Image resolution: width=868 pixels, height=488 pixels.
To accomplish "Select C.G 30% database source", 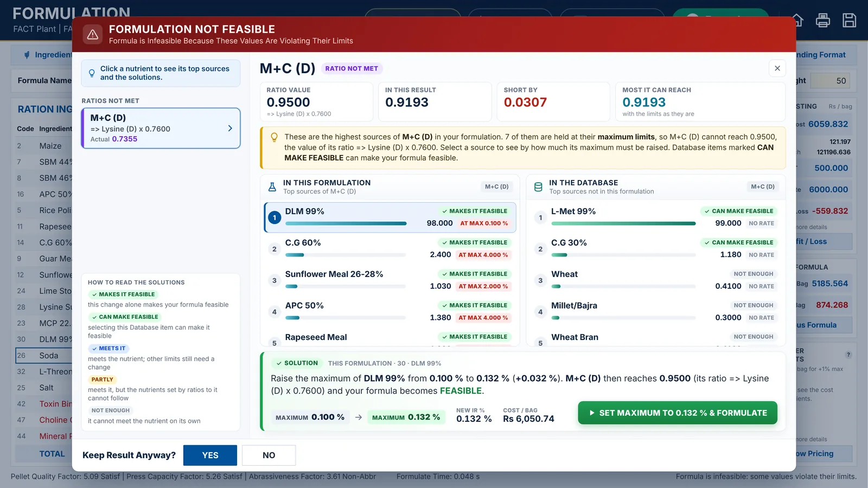I will [x=655, y=248].
